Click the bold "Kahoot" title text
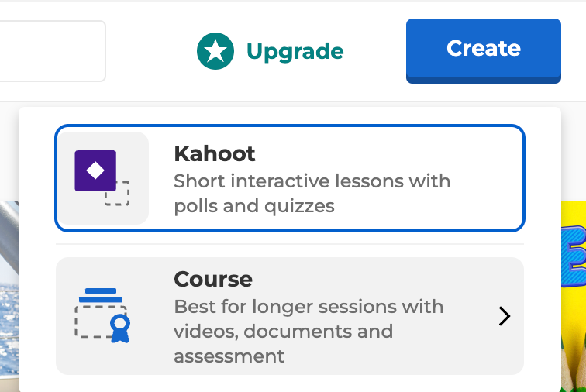Viewport: 586px width, 392px height. [215, 153]
